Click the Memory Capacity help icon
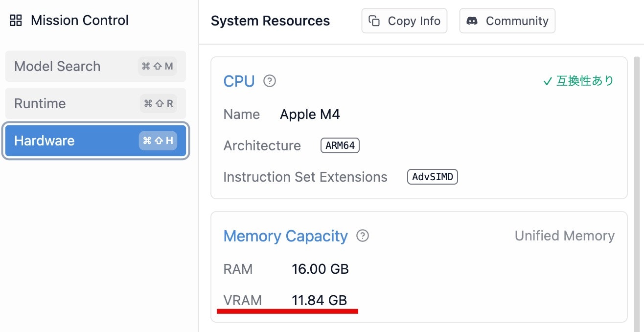This screenshot has width=644, height=332. click(x=363, y=236)
